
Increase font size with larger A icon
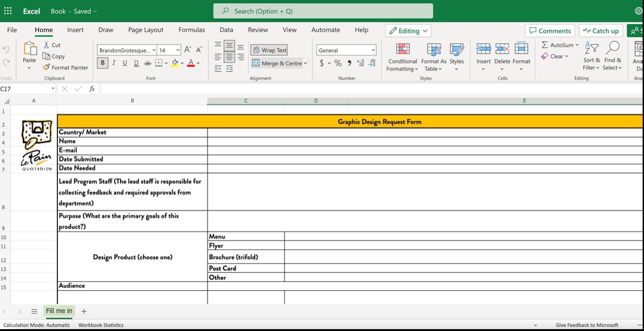188,50
